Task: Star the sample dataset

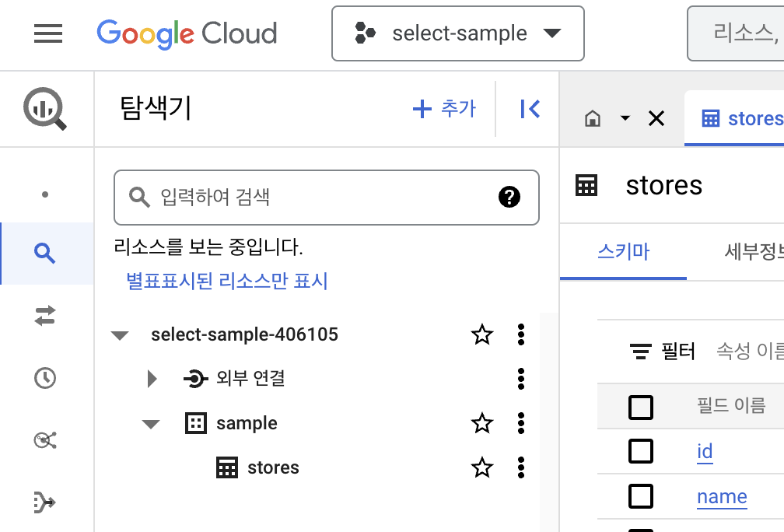Action: 482,423
